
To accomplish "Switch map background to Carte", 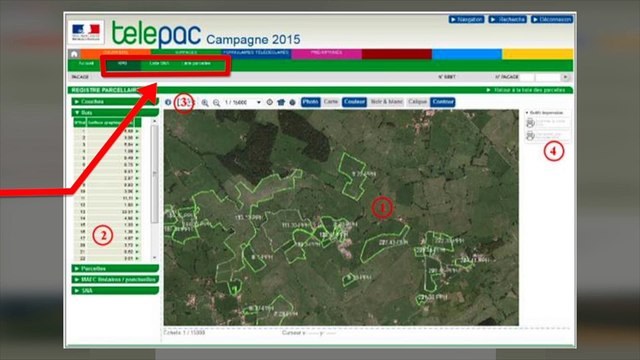I will tap(331, 102).
